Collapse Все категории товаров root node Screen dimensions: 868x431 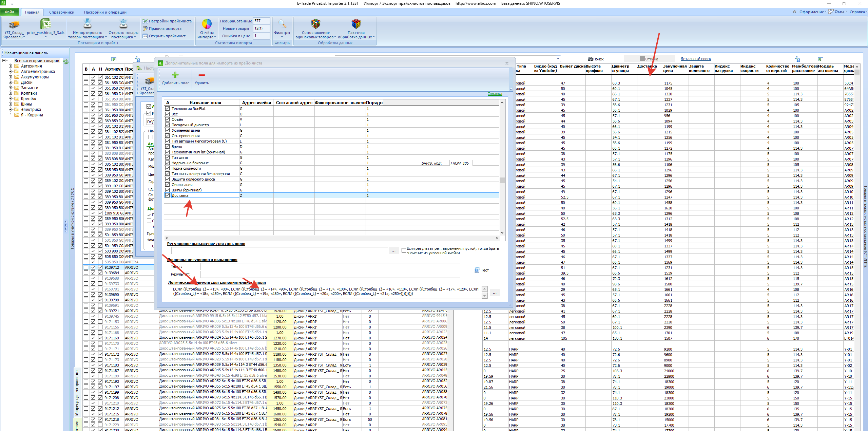(4, 61)
